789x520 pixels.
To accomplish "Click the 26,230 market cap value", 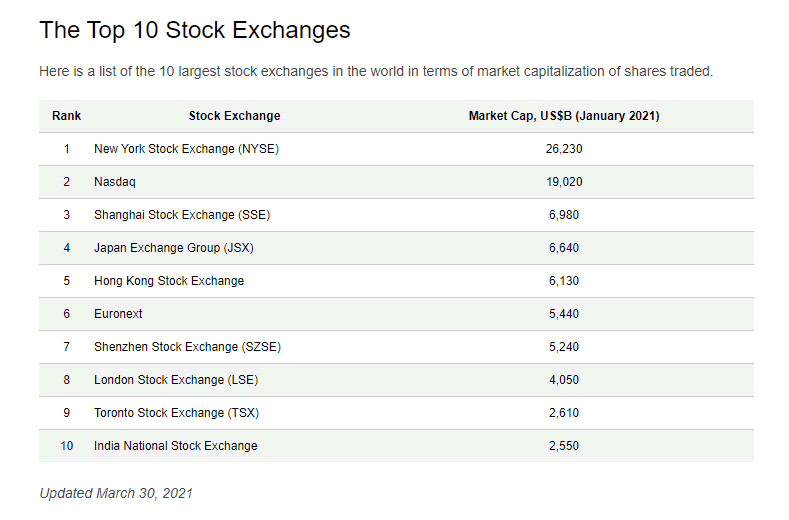I will pos(564,149).
